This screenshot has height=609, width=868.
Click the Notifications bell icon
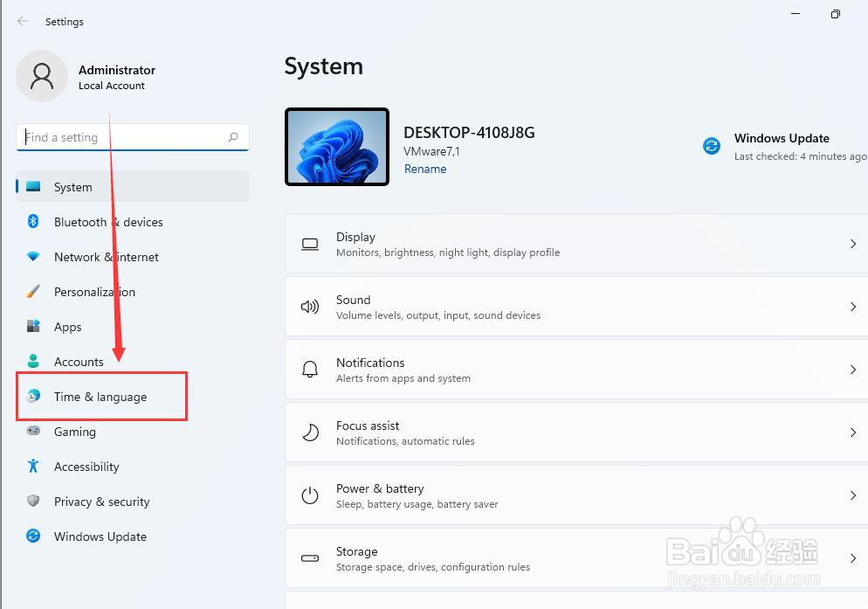pos(310,369)
